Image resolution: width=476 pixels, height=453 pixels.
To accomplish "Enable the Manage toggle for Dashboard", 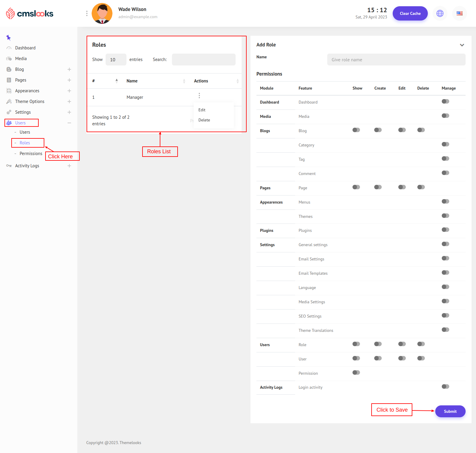I will pos(445,101).
